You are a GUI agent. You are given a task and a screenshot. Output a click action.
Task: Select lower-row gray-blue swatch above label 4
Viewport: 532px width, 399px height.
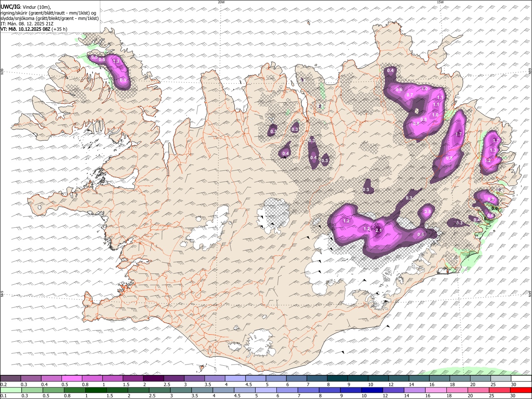[x=223, y=390]
